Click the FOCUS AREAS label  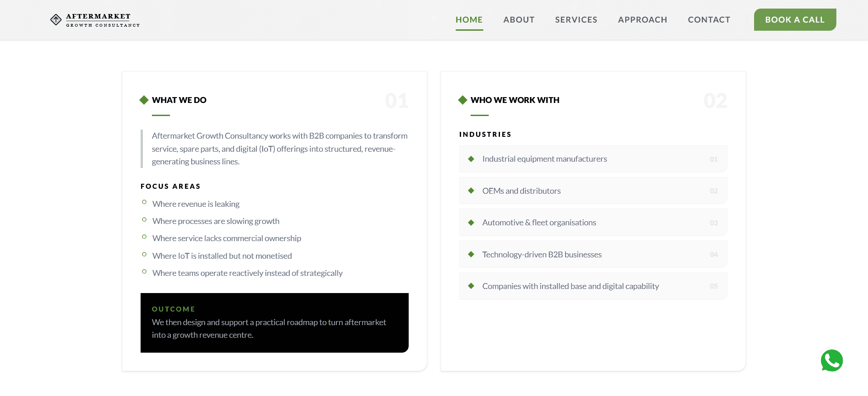(170, 186)
